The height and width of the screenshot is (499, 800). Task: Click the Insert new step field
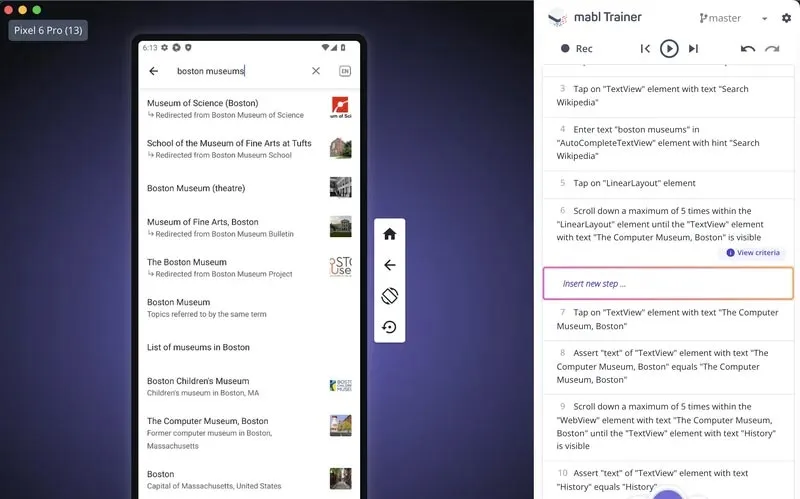[x=668, y=283]
